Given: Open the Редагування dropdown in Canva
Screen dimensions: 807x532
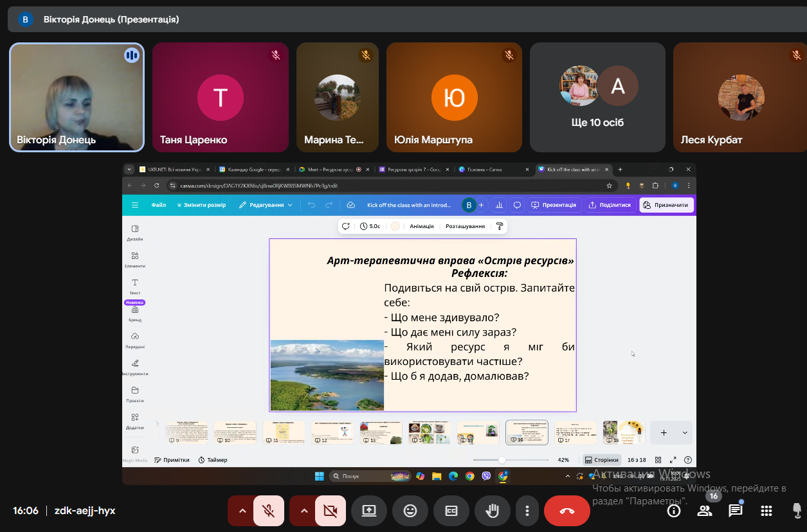Looking at the screenshot, I should (x=266, y=205).
